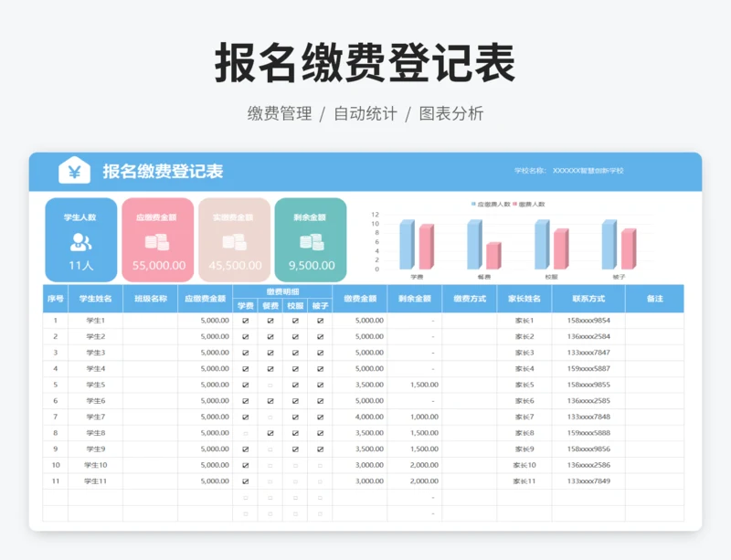Click the blue 应缴费人数 legend marker
The width and height of the screenshot is (731, 560).
click(473, 205)
